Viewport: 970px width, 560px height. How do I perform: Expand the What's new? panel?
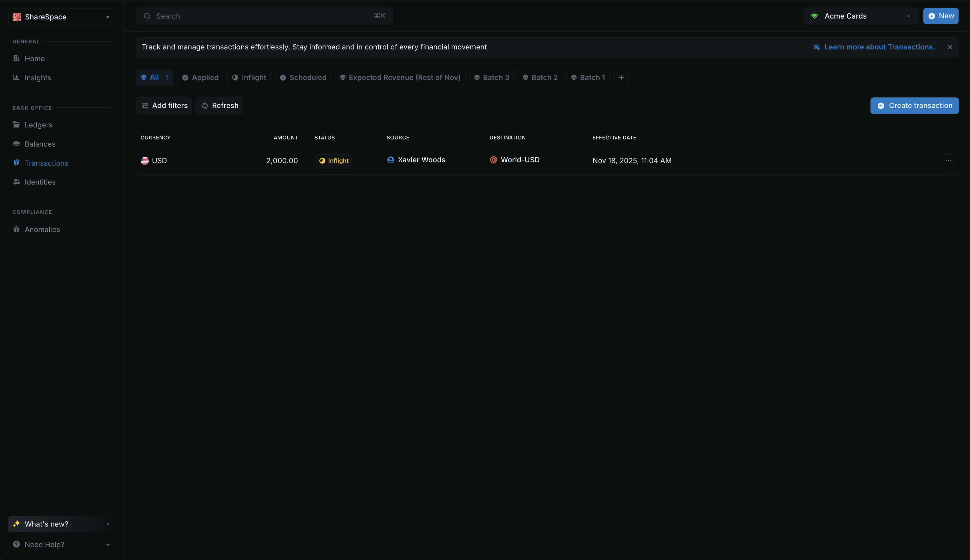click(x=61, y=524)
